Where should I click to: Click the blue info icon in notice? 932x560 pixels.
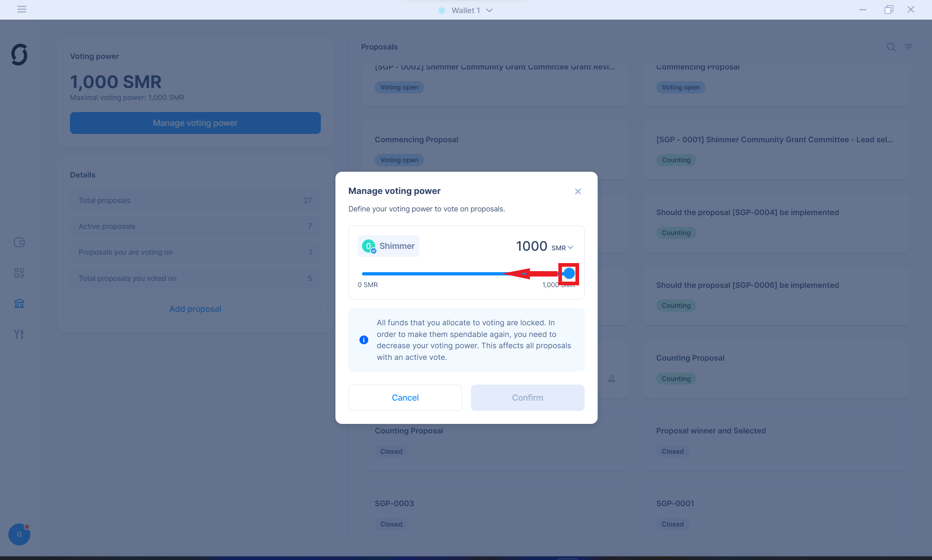pos(364,340)
